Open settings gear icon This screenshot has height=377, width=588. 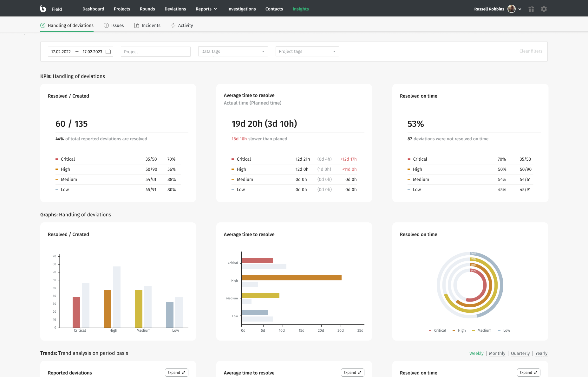(x=544, y=9)
